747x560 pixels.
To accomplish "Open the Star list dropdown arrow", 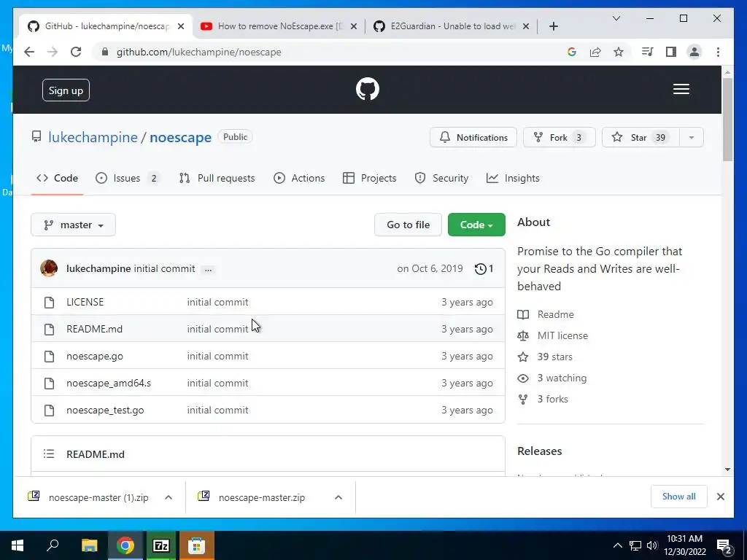I will coord(692,138).
